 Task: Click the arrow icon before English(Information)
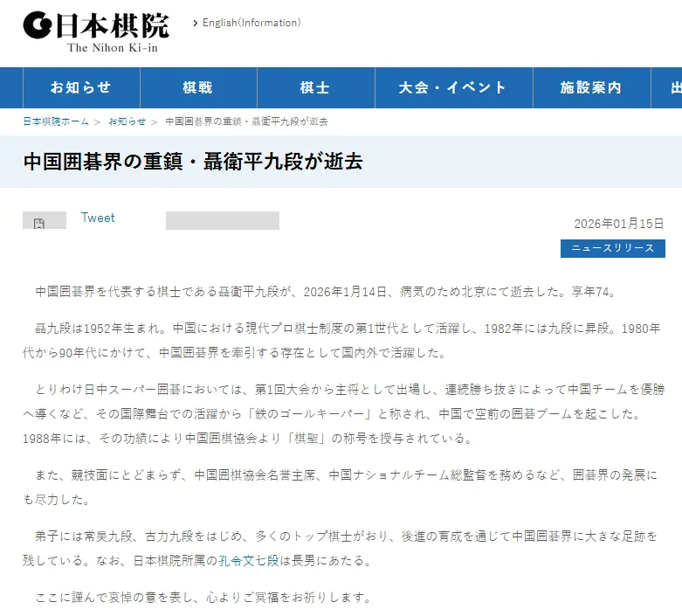(x=195, y=24)
